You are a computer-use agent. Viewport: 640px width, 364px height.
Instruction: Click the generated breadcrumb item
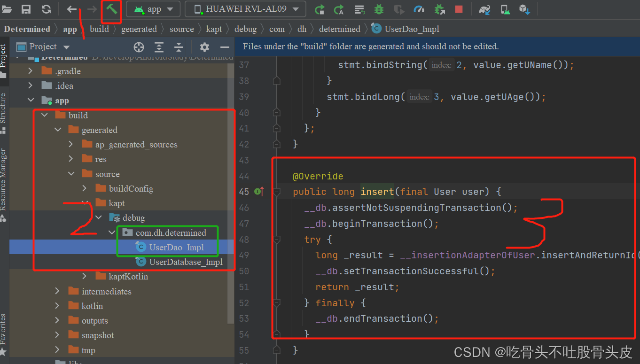tap(139, 29)
